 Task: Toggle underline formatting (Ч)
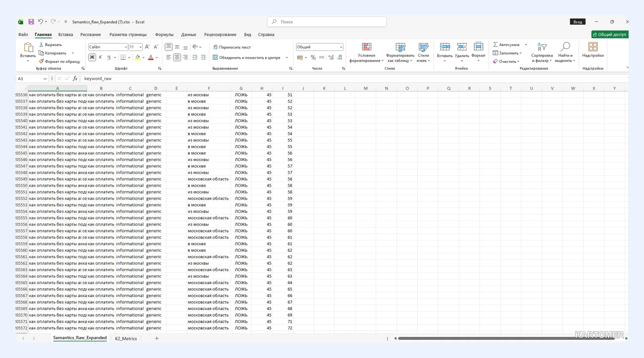(109, 57)
